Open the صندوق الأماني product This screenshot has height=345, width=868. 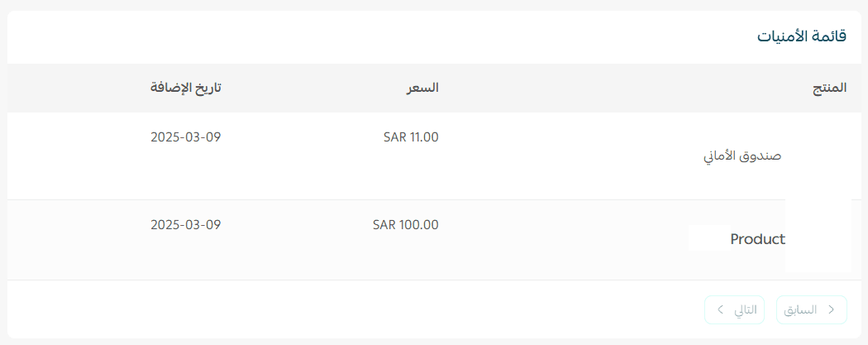point(742,156)
